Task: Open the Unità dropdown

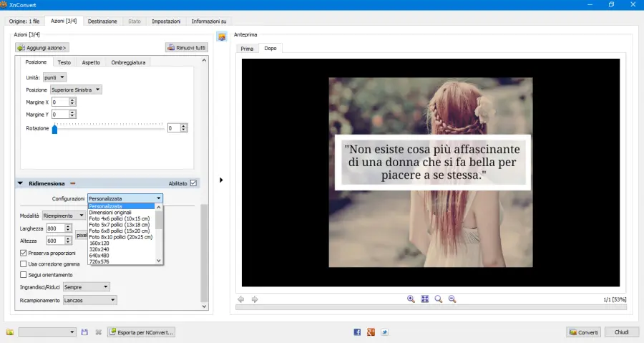Action: pos(54,77)
